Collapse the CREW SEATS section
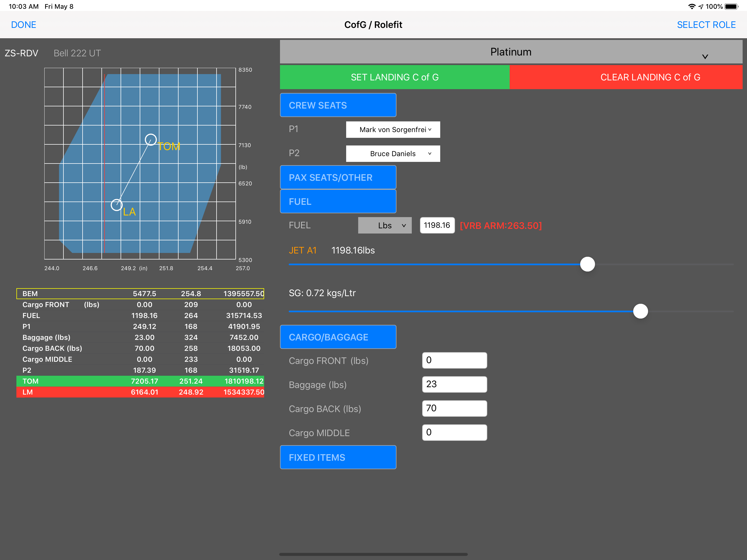Image resolution: width=747 pixels, height=560 pixels. click(338, 105)
